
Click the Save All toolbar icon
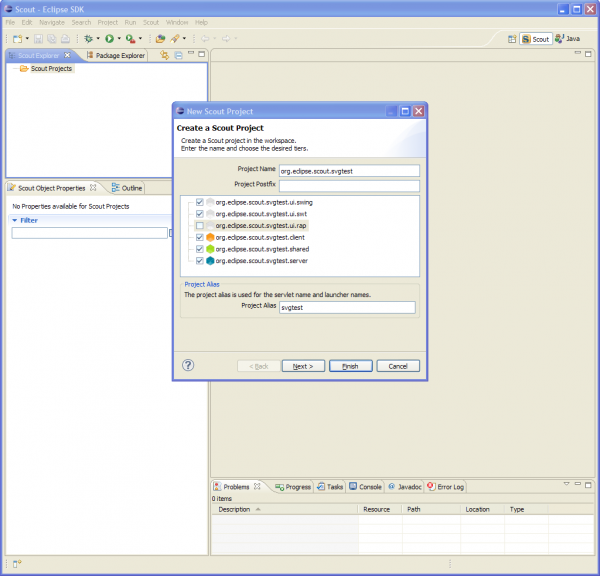click(x=52, y=39)
